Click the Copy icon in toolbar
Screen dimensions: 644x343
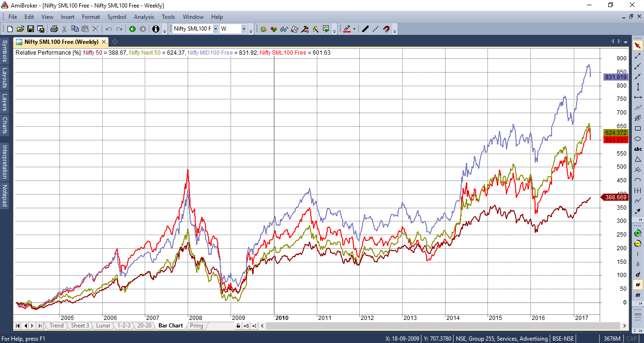(75, 29)
